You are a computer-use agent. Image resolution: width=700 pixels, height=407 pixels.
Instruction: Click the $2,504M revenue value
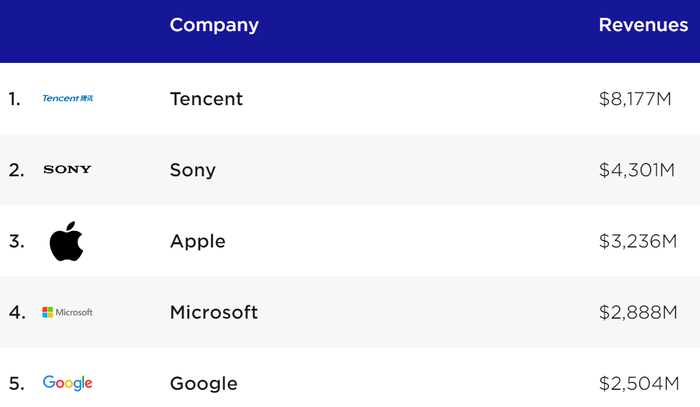coord(639,383)
